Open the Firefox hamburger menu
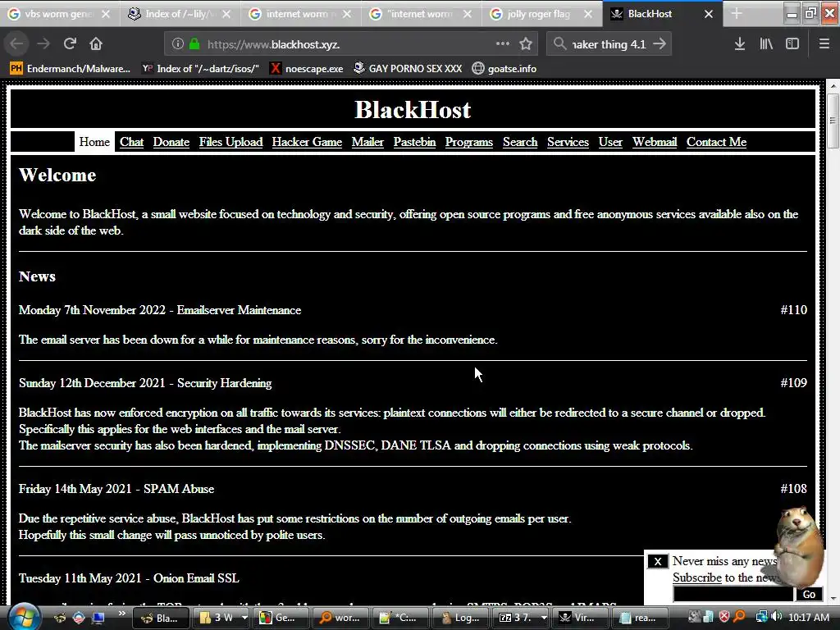This screenshot has width=840, height=630. tap(824, 44)
